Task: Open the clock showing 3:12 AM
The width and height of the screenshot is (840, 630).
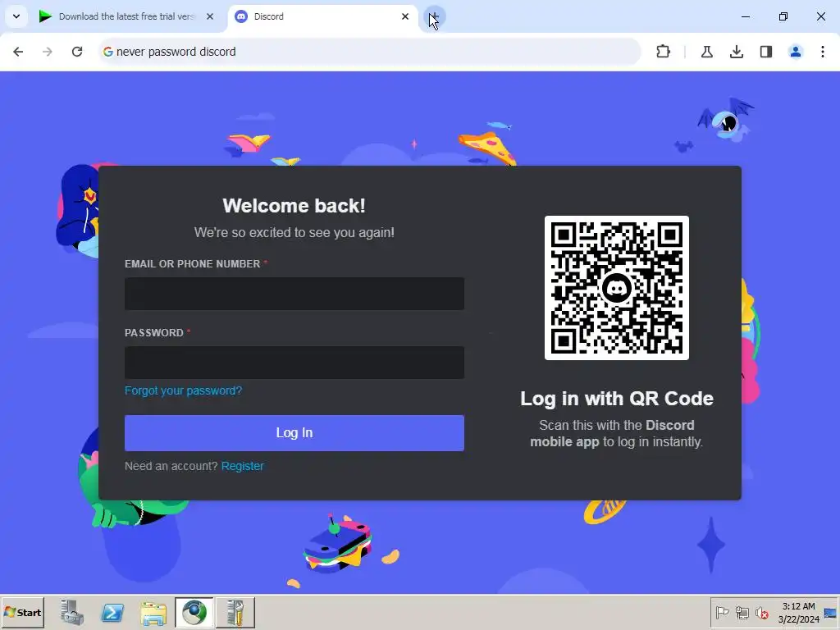Action: point(799,612)
